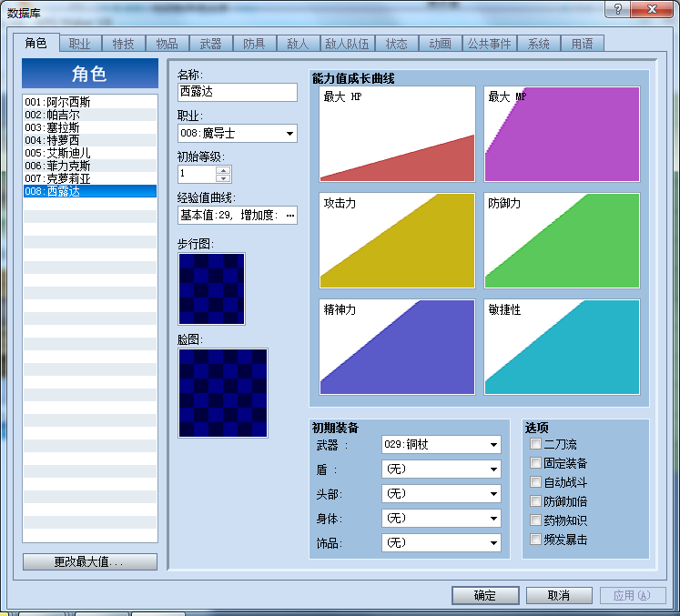Switch to the 系统 tab
This screenshot has width=680, height=616.
click(539, 44)
